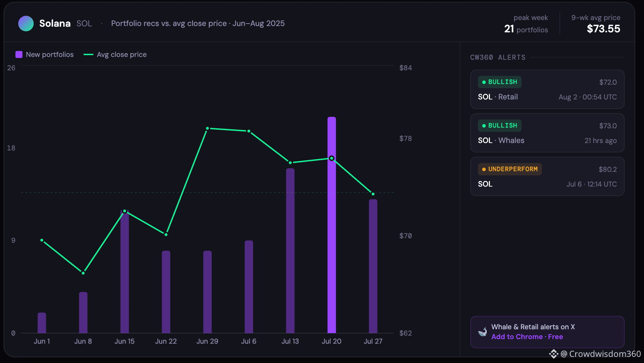This screenshot has height=363, width=644.
Task: Click the Solana title text
Action: (x=55, y=24)
